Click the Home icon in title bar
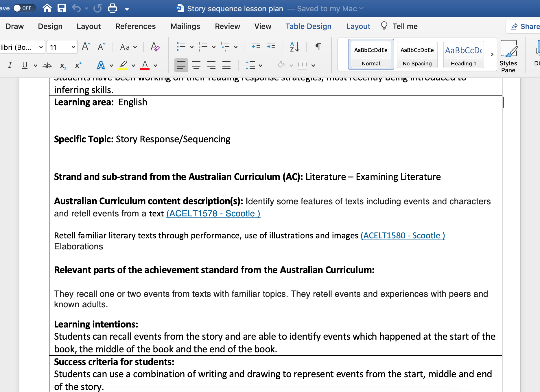Screen dimensions: 540x392 pos(47,8)
